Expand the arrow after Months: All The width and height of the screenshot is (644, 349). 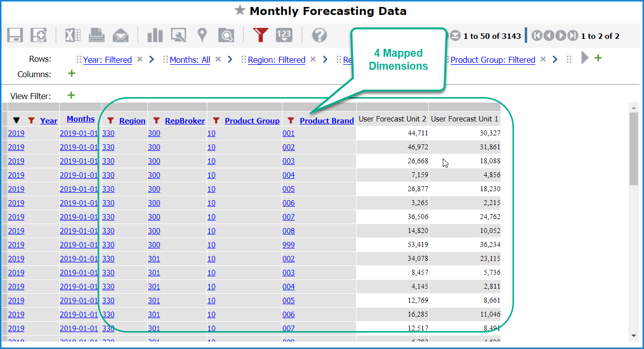pos(230,59)
